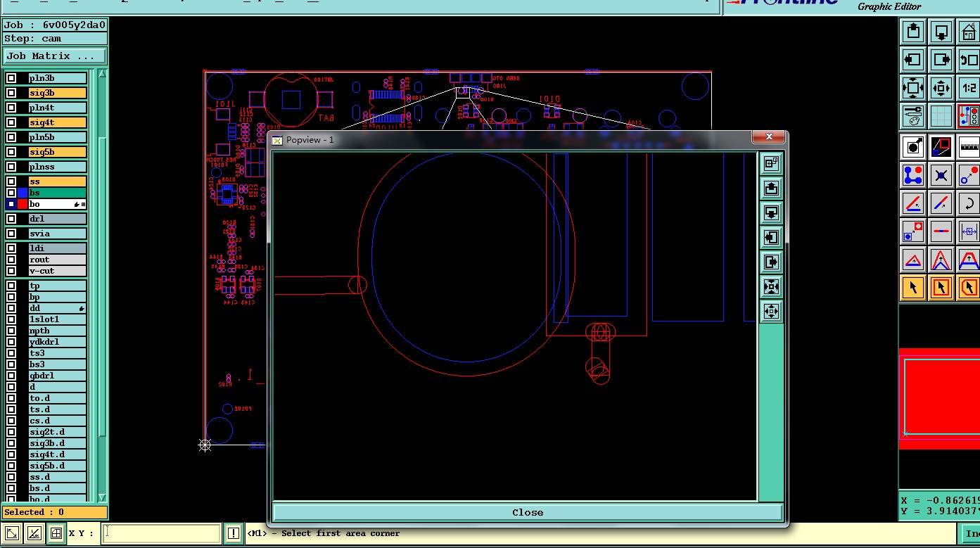This screenshot has height=548, width=980.
Task: Select the dimension measure between bars tool
Action: point(969,231)
